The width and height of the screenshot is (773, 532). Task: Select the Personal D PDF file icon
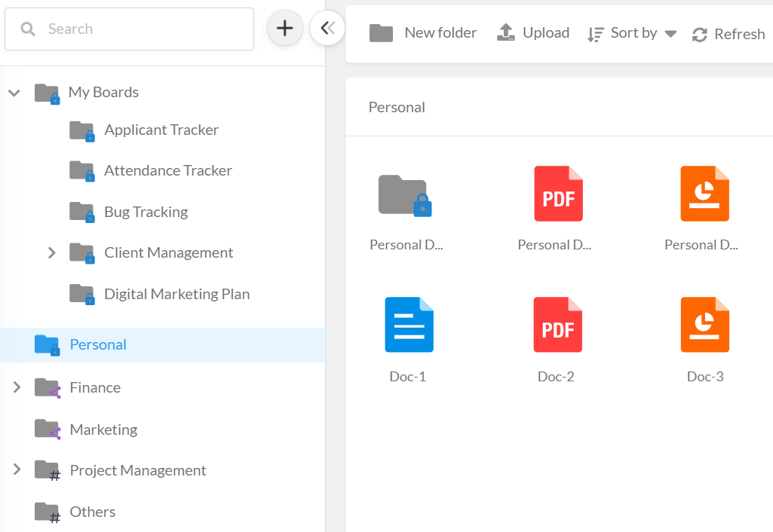[557, 194]
